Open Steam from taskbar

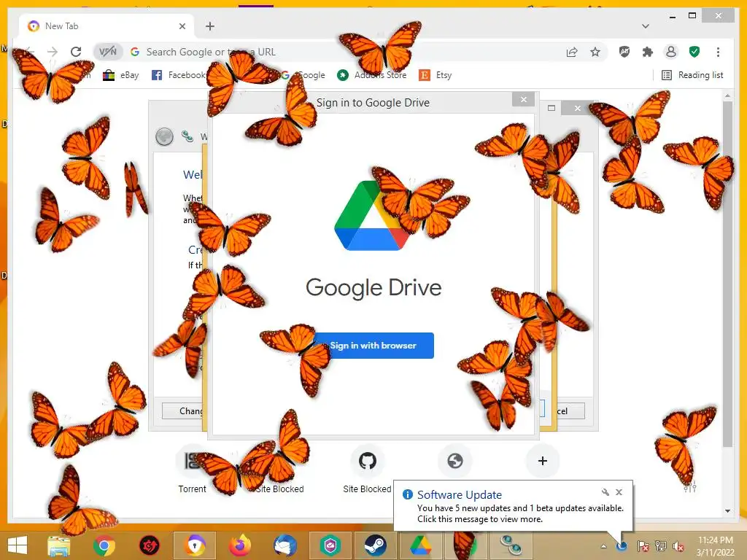point(376,545)
